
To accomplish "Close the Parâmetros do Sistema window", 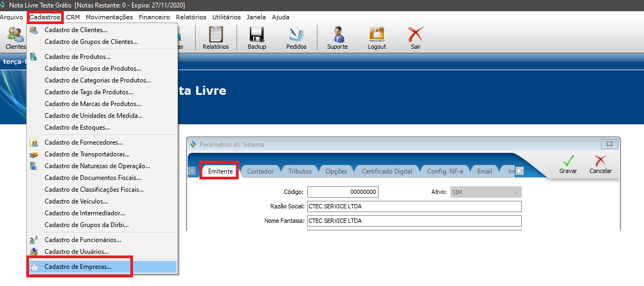I will 610,144.
